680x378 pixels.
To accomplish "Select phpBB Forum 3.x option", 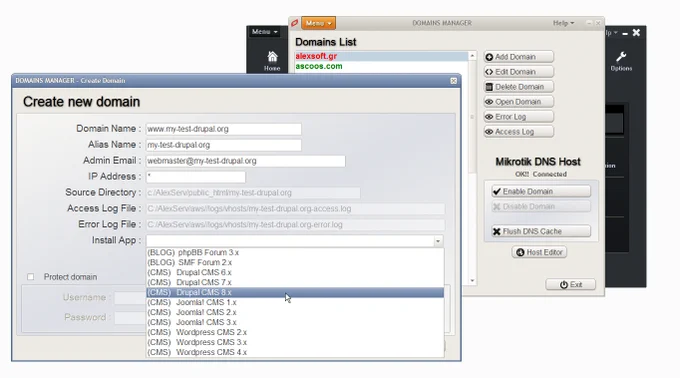I will (295, 252).
